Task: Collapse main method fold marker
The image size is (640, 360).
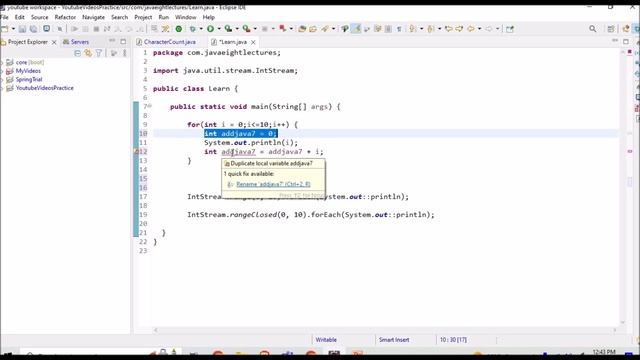Action: coord(150,106)
